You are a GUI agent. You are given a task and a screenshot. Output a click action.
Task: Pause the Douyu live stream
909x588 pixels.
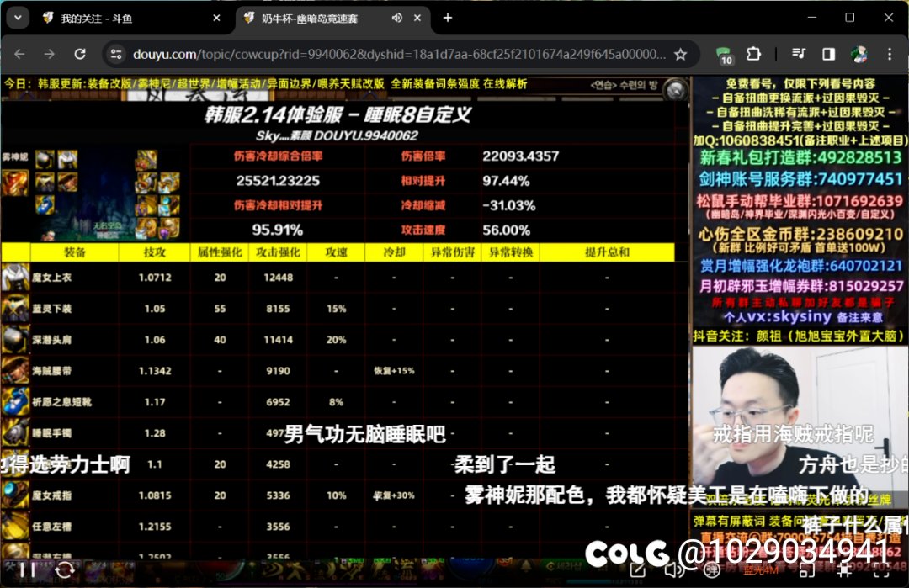(28, 570)
